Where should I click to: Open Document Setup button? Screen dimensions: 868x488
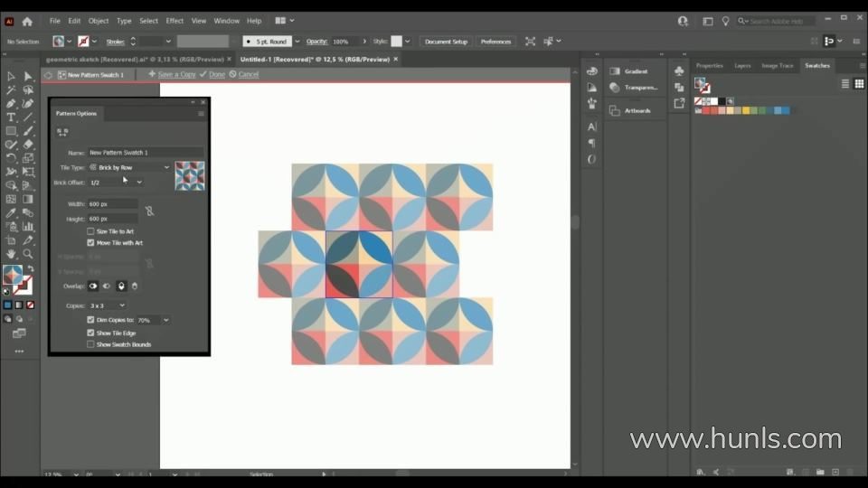[446, 42]
